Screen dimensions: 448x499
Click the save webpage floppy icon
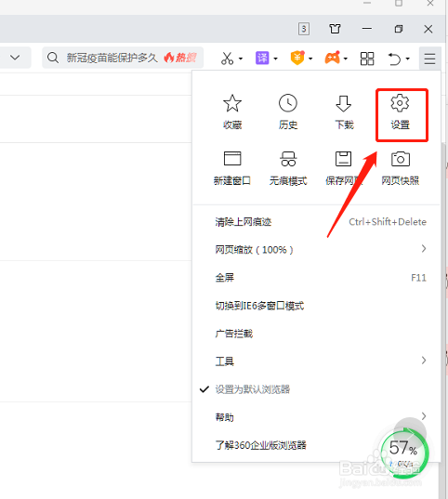(344, 159)
